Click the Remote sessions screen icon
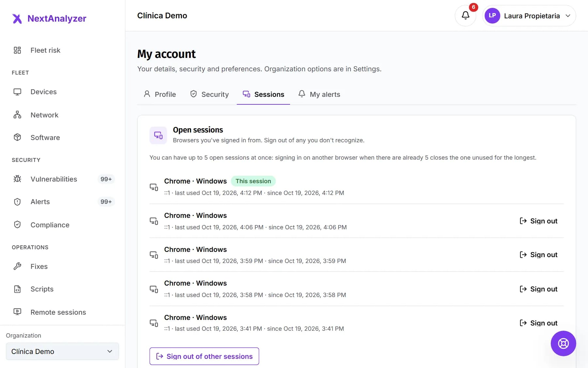The height and width of the screenshot is (368, 588). 17,312
